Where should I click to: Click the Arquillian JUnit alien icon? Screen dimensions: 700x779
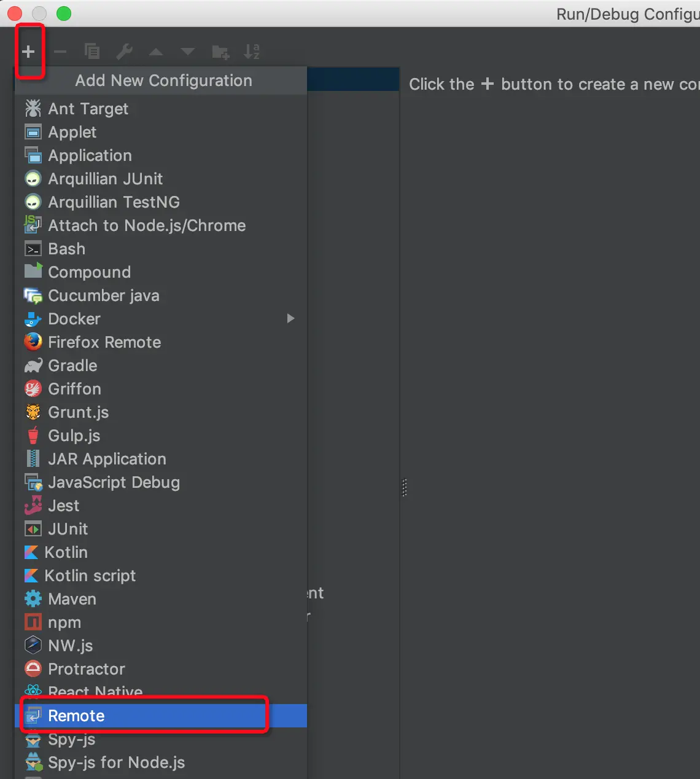(x=33, y=179)
